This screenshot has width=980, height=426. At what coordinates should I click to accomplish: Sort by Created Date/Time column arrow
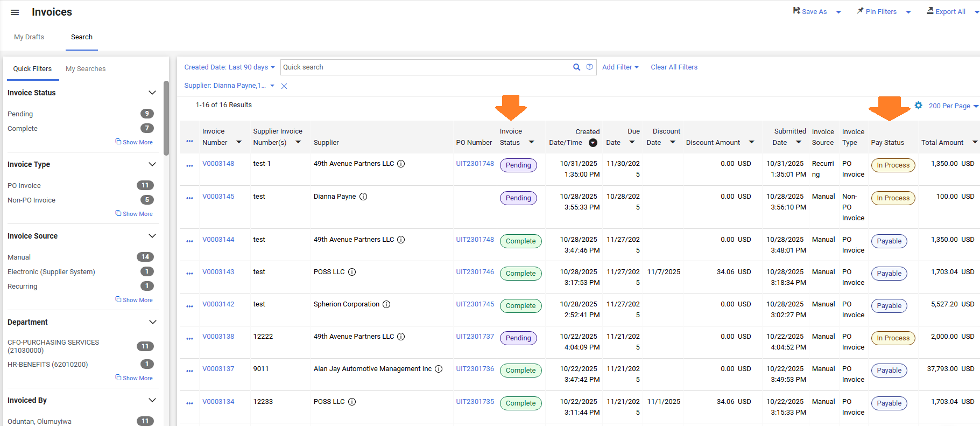pos(593,143)
